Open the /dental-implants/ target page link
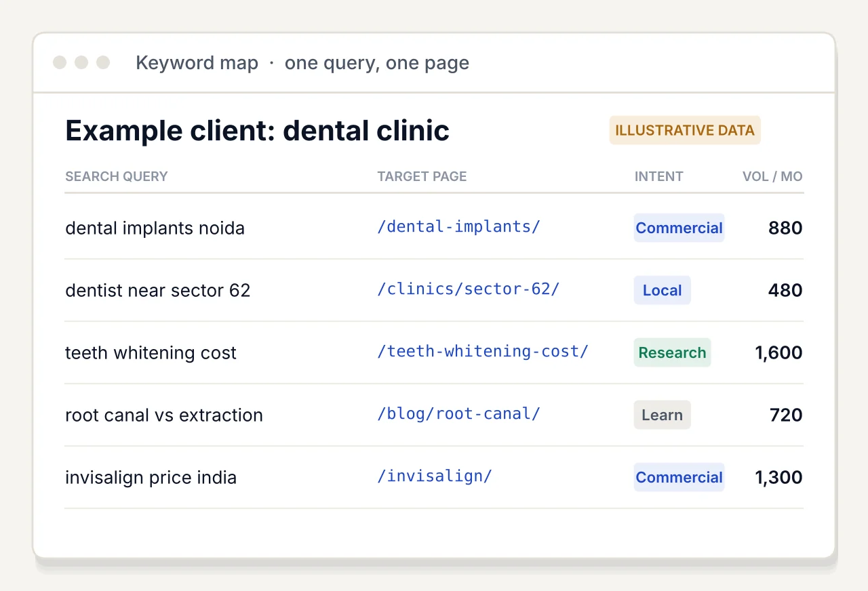 click(458, 226)
